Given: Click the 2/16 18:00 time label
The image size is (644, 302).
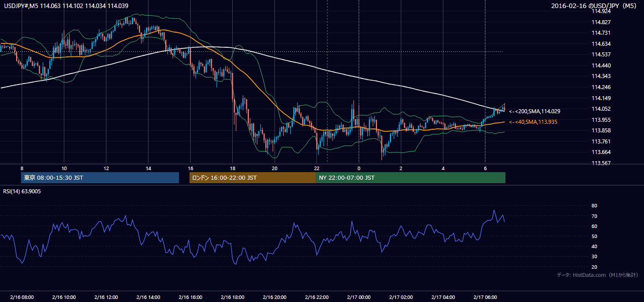Looking at the screenshot, I should 232,297.
